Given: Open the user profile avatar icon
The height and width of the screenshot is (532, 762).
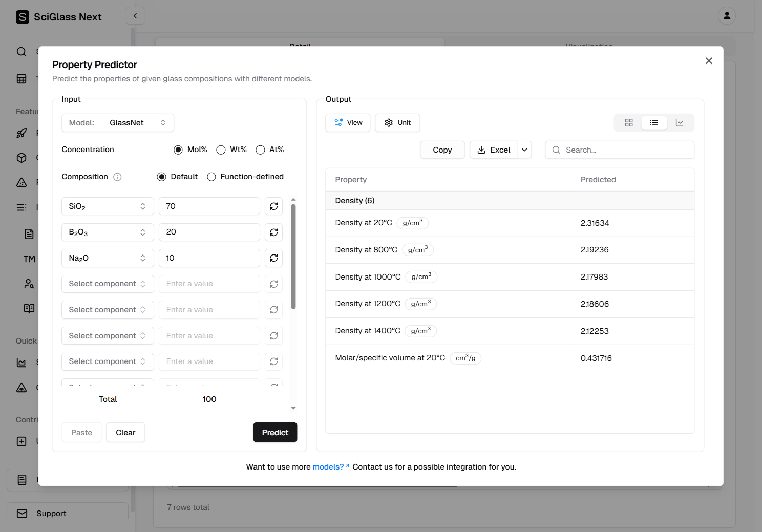Looking at the screenshot, I should click(x=726, y=16).
